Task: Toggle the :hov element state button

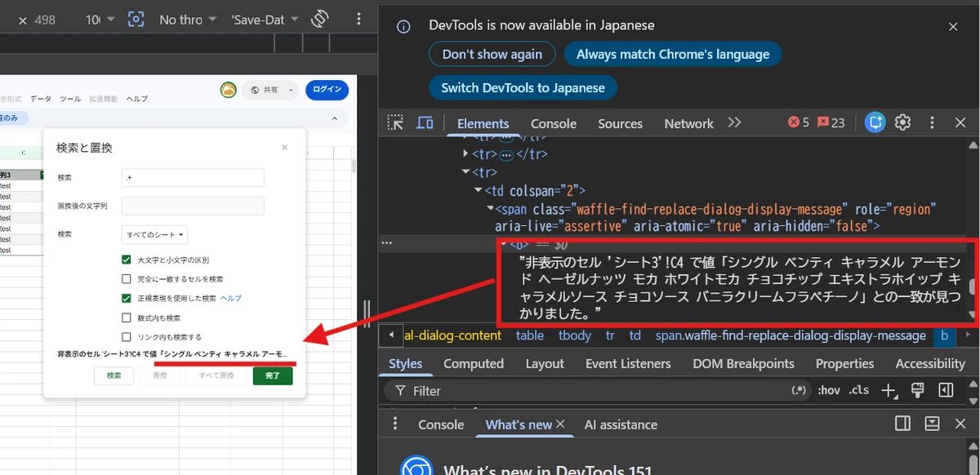Action: [x=829, y=390]
